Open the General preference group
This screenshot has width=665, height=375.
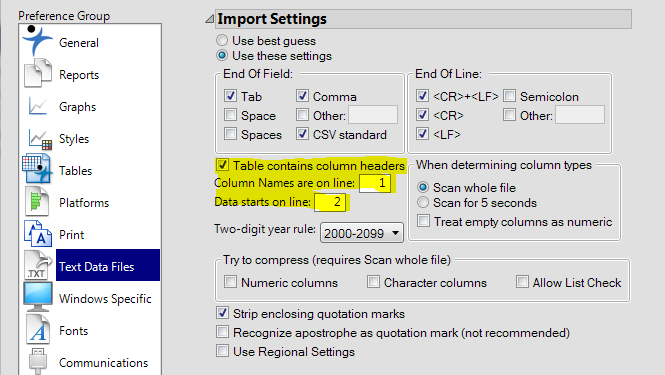pyautogui.click(x=79, y=43)
